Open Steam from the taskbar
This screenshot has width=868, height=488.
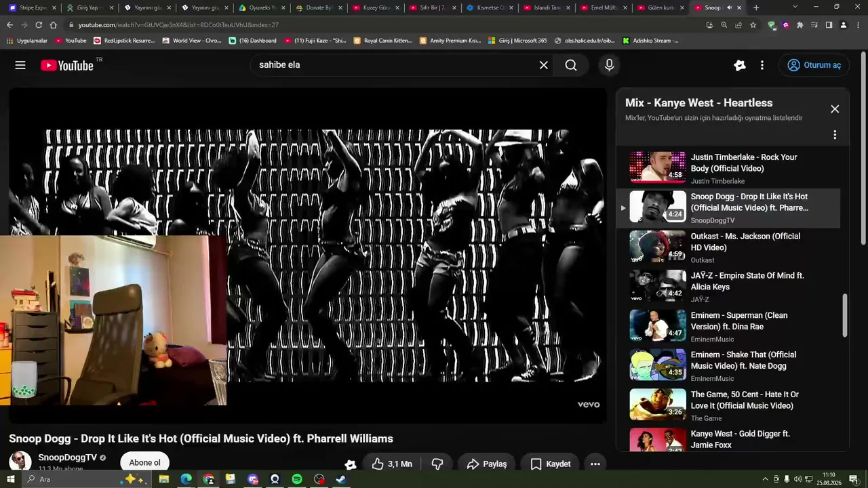coord(341,479)
